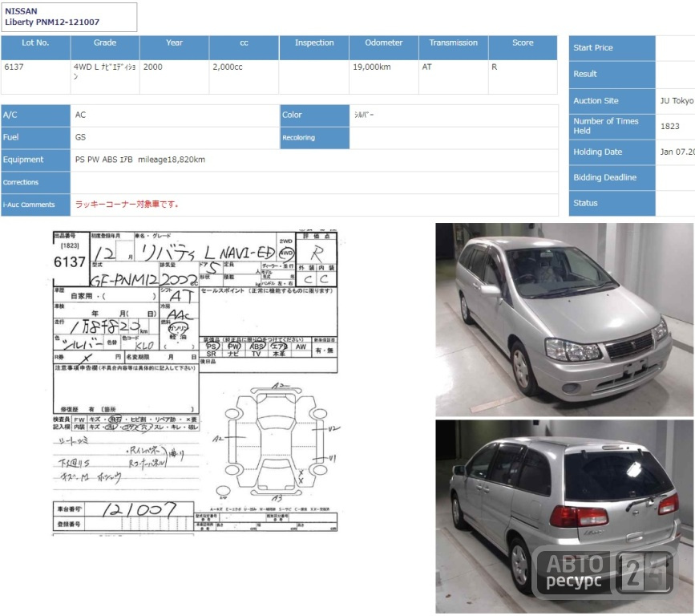Click the 'Number of Times Held' label
The image size is (695, 616).
coord(612,127)
